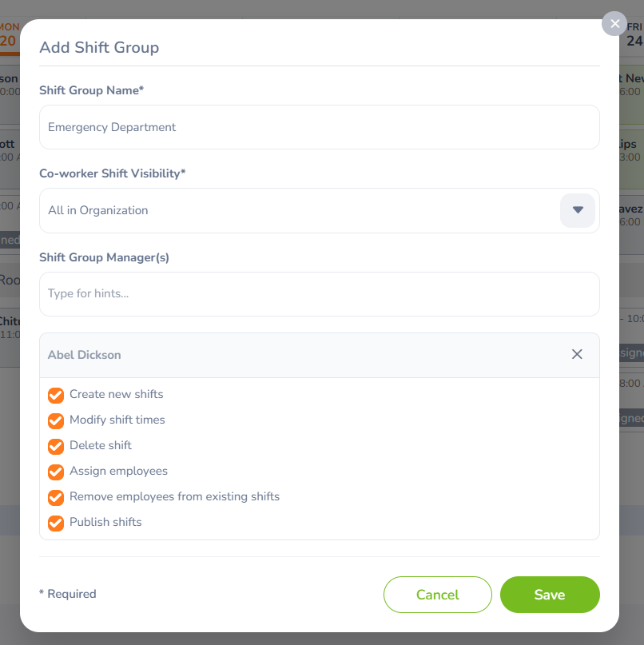Focus the Shift Group Name field
This screenshot has width=644, height=645.
pyautogui.click(x=319, y=127)
